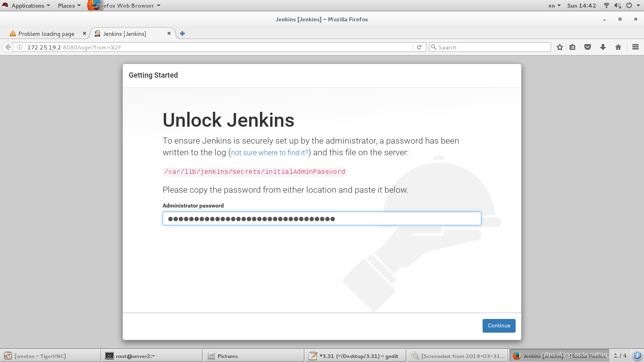644x362 pixels.
Task: Click the Jenkins favicon on the active tab
Action: pos(97,33)
